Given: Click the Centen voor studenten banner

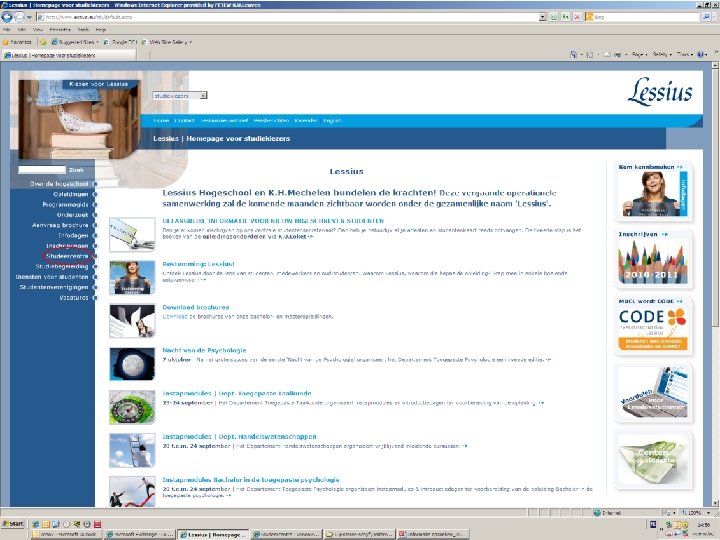Looking at the screenshot, I should pos(652,460).
